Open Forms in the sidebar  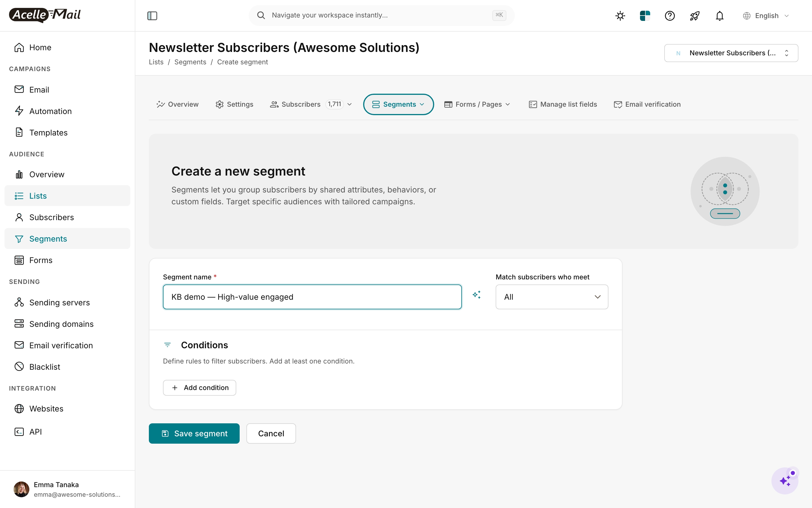tap(67, 260)
